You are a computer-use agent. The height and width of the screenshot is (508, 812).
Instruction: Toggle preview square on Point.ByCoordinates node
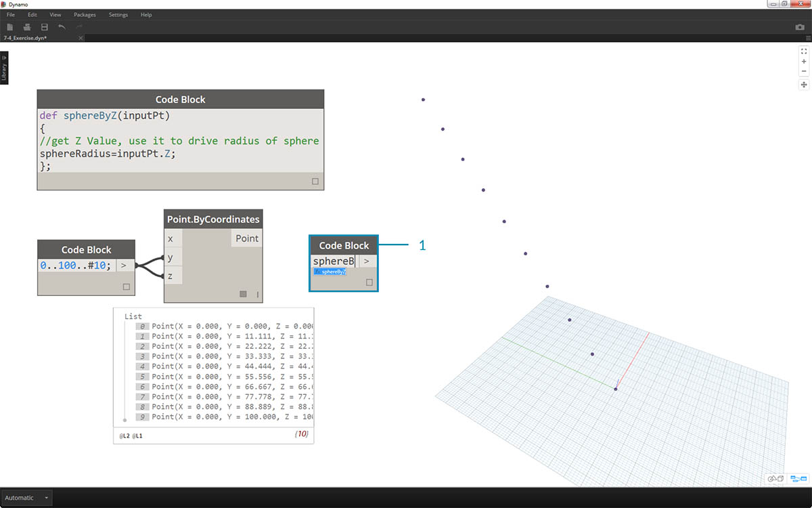click(243, 294)
